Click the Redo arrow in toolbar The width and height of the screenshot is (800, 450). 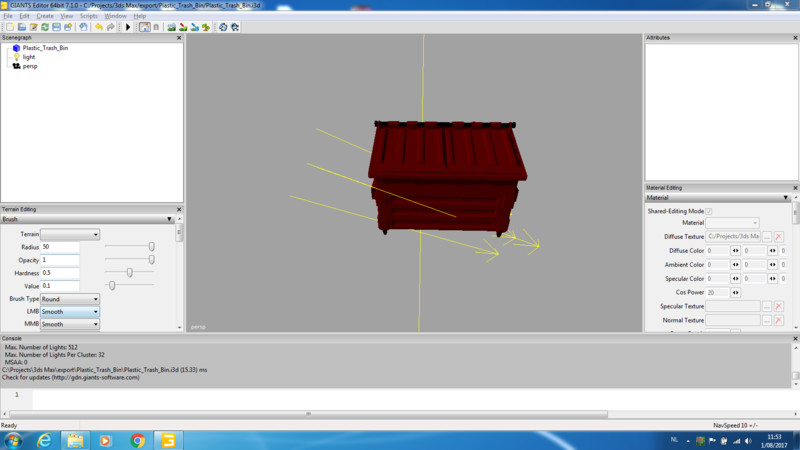(x=109, y=27)
